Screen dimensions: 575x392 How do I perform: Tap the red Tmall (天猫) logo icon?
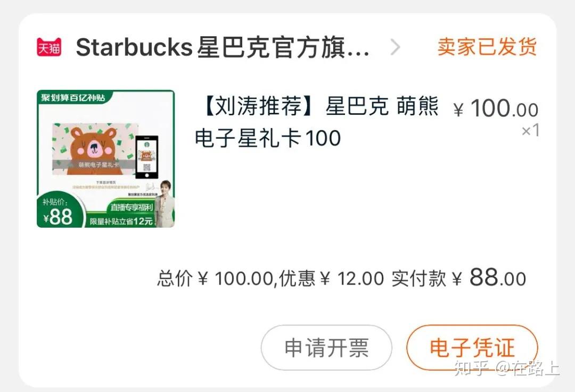click(x=49, y=47)
